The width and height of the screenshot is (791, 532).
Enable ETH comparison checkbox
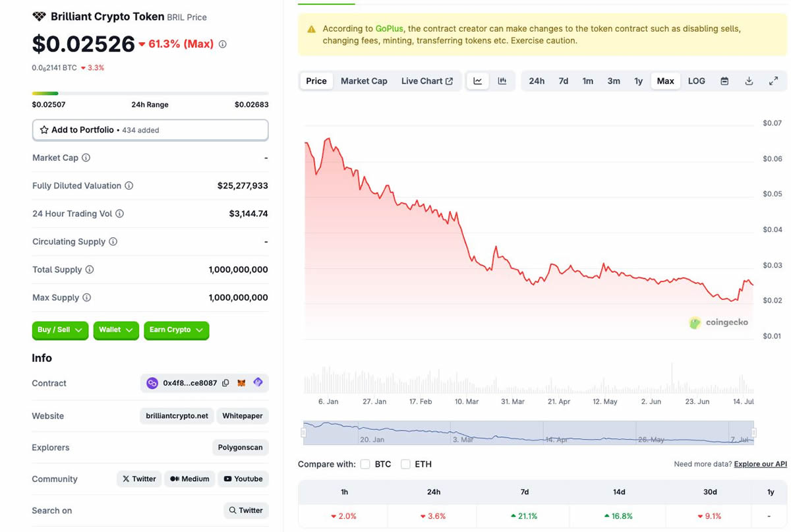click(405, 464)
